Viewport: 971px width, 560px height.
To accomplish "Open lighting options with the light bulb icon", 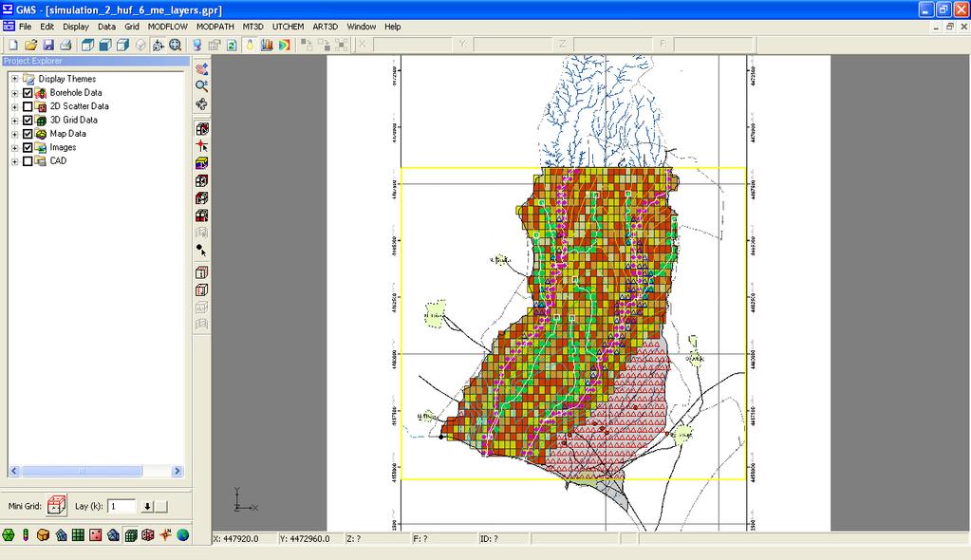I will point(250,45).
